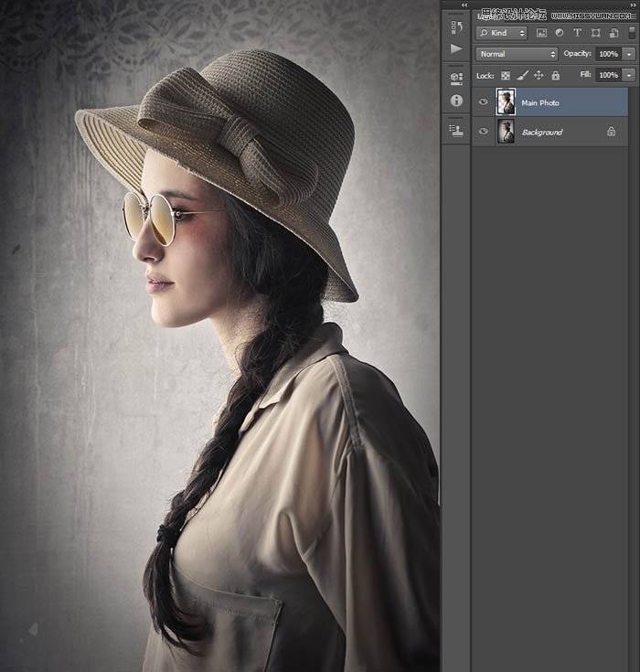Click the Fill percentage input field

(608, 75)
